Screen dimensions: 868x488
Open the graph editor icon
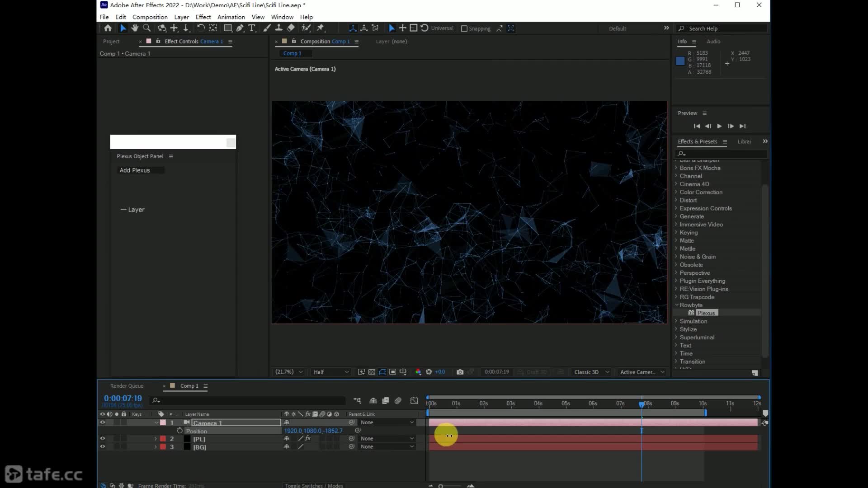tap(414, 400)
